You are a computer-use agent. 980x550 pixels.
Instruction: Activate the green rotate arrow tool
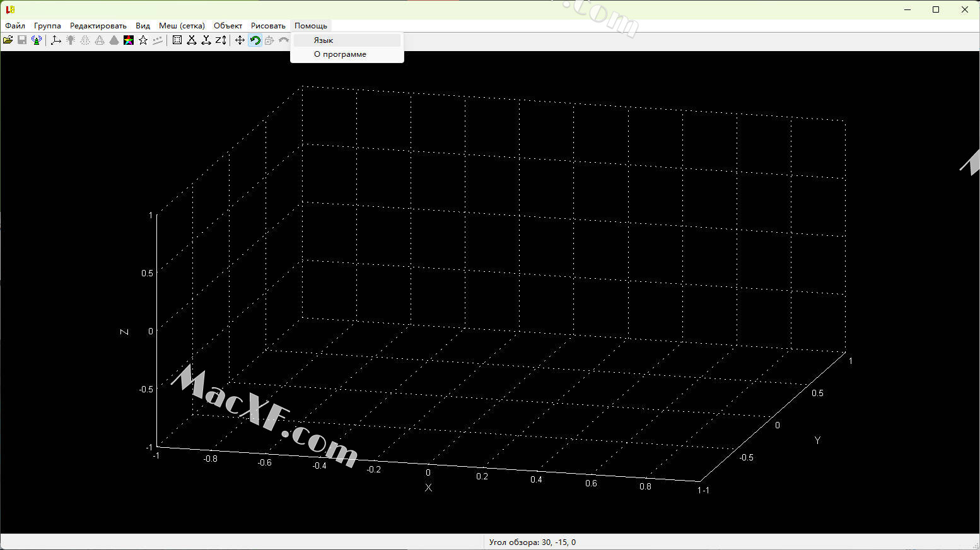(255, 40)
